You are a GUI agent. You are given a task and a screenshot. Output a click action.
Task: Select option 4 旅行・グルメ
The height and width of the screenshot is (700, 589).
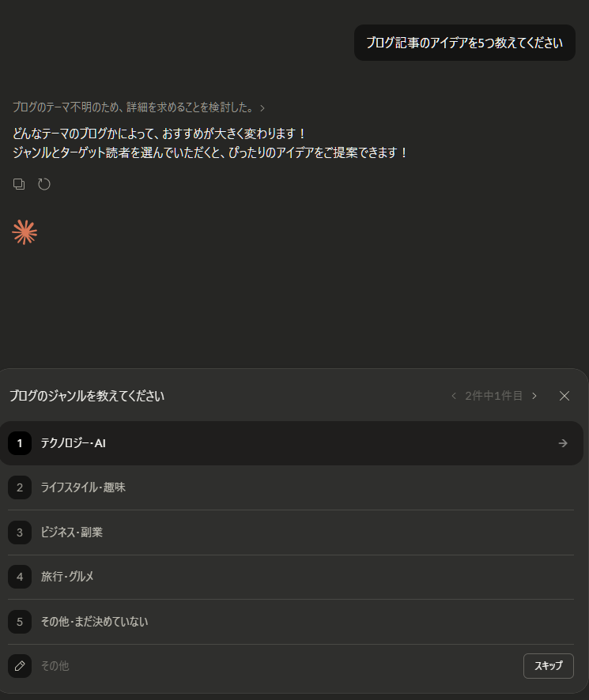(291, 577)
